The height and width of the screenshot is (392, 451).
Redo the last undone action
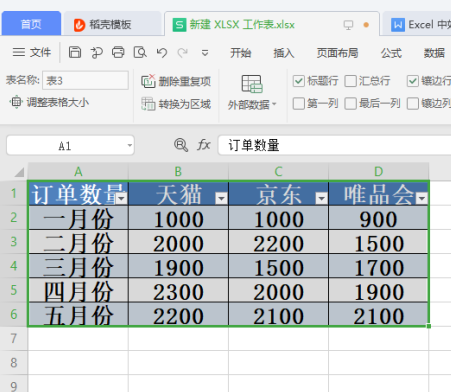[183, 52]
